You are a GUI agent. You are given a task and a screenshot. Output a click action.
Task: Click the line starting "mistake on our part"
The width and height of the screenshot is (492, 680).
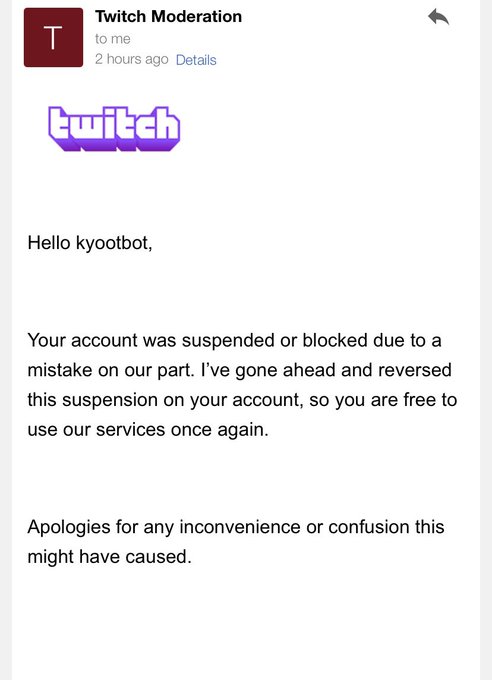tap(239, 370)
